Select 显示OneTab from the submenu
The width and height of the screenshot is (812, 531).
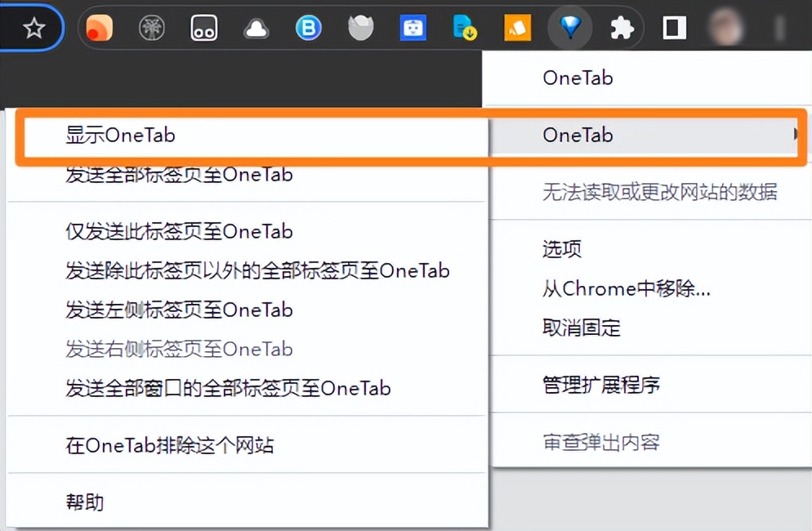click(248, 136)
